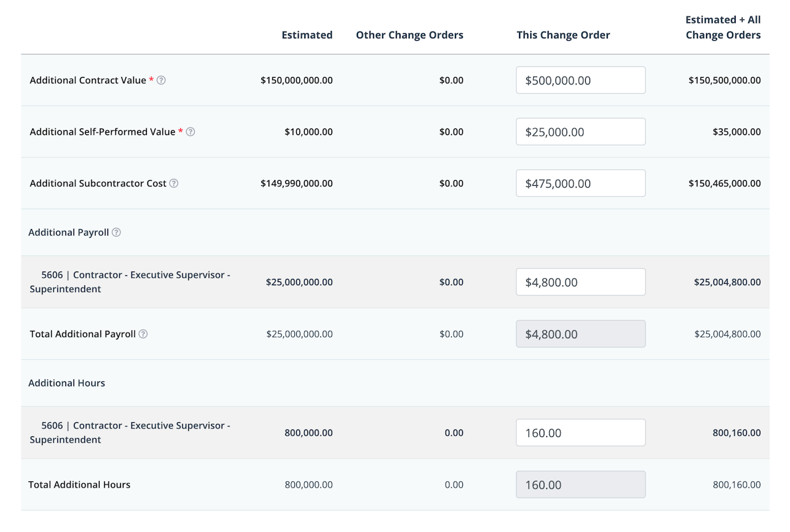Image resolution: width=790 pixels, height=532 pixels.
Task: Select the editable $4,800.00 payroll input for 5606
Action: [580, 282]
